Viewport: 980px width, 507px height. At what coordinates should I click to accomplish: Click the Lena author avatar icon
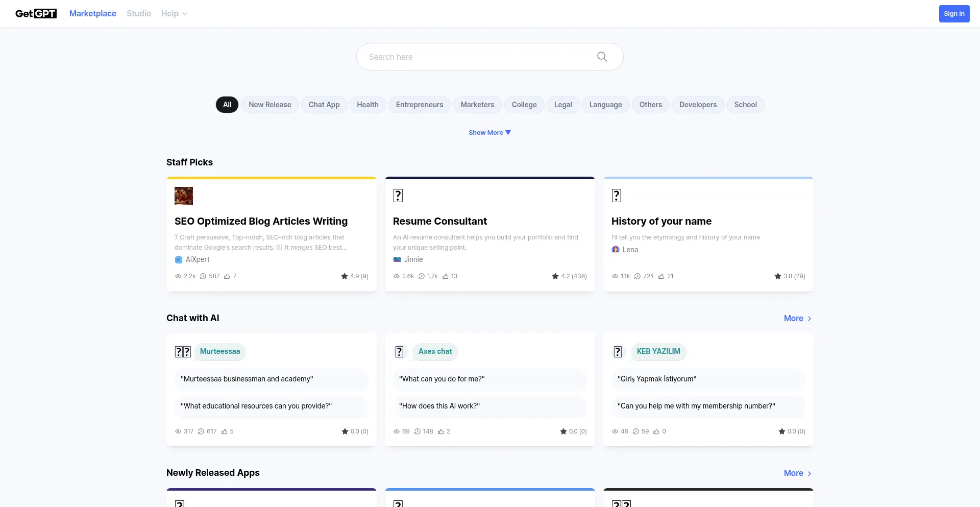tap(616, 250)
